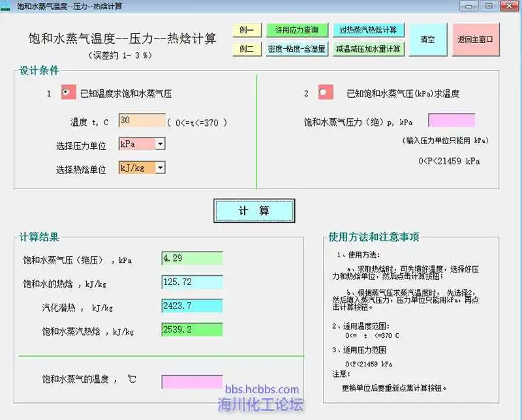Open the pressure unit kPa dropdown
Screen dimensions: 522x420
click(161, 144)
